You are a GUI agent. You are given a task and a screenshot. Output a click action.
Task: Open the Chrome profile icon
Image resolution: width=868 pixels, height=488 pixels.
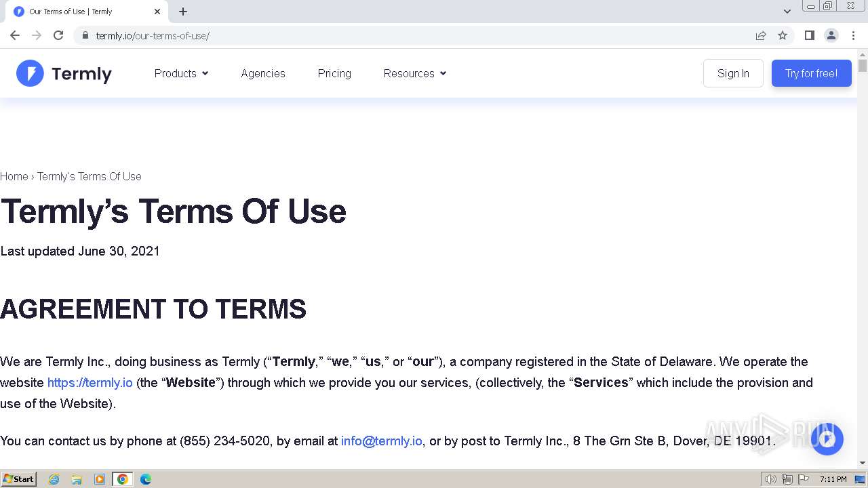click(831, 35)
